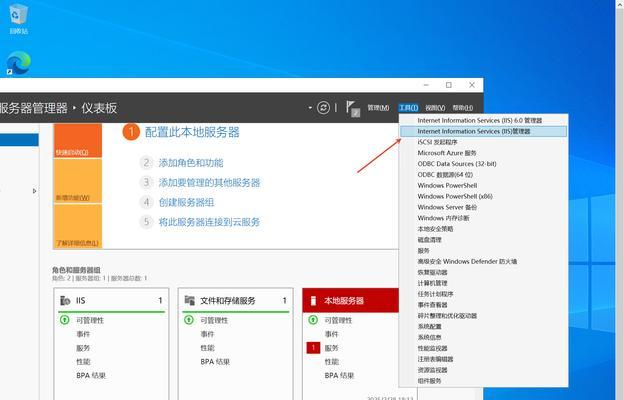Screen dimensions: 624x400
Task: Click 创建服务器组 link
Action: pos(186,202)
